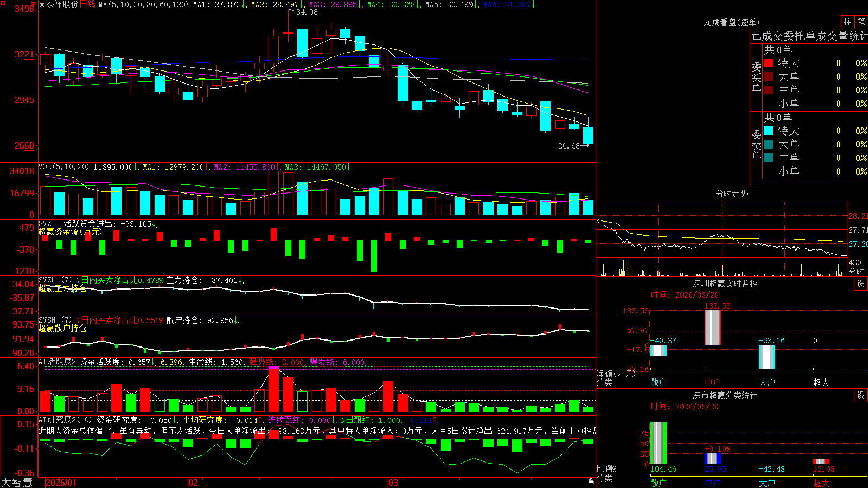
Task: Open the AI研究度2(10) indicator label
Action: click(x=65, y=420)
